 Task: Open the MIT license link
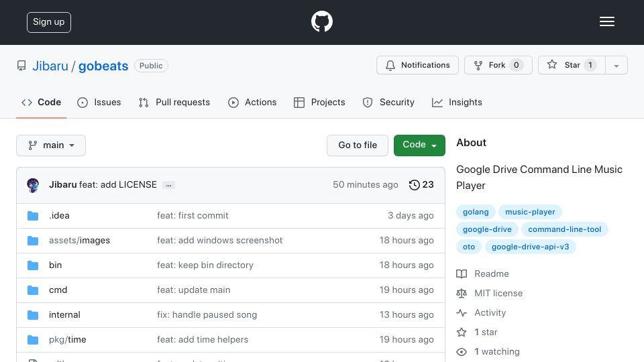(490, 293)
